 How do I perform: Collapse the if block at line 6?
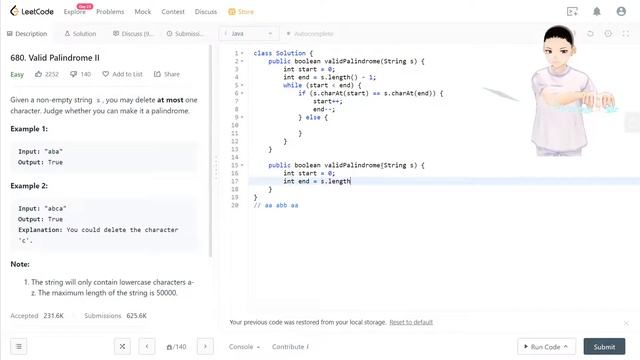[x=242, y=93]
